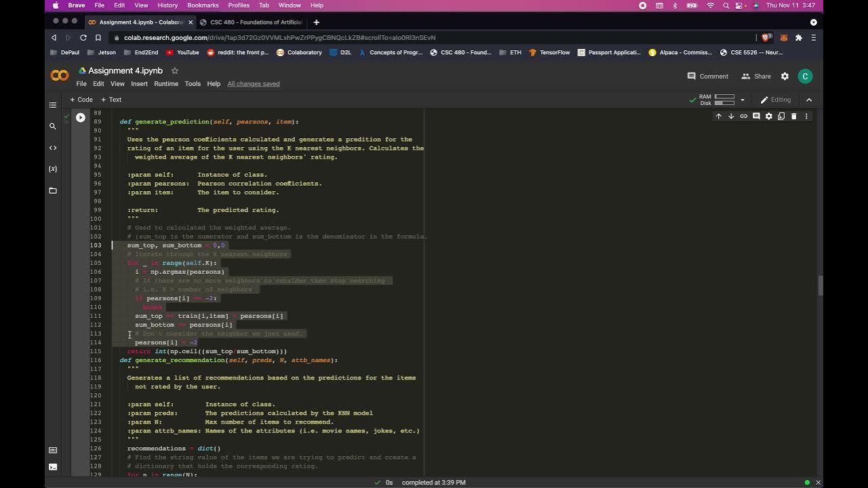
Task: Click the browser address bar URL
Action: click(279, 37)
